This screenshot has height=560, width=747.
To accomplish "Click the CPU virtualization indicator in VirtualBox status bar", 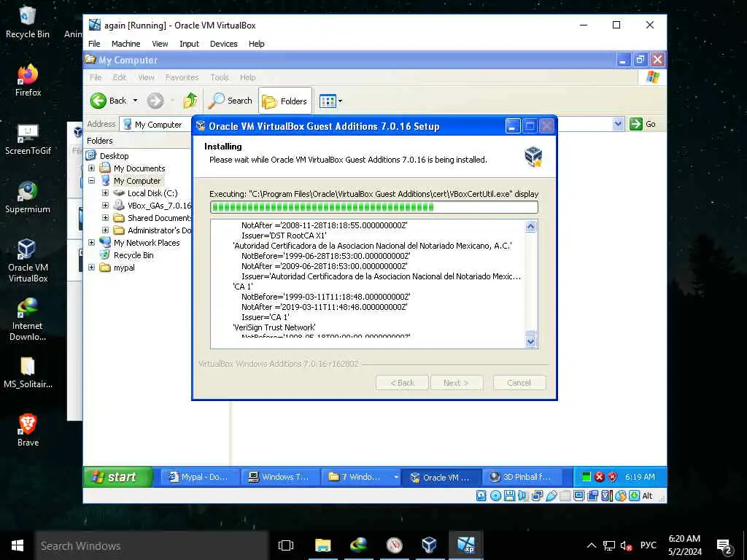I will tap(607, 496).
